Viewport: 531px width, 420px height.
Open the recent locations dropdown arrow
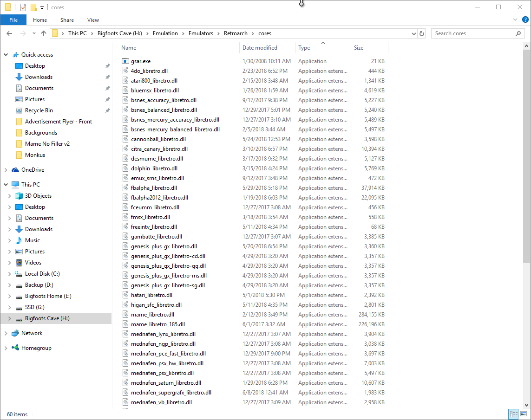[x=34, y=33]
